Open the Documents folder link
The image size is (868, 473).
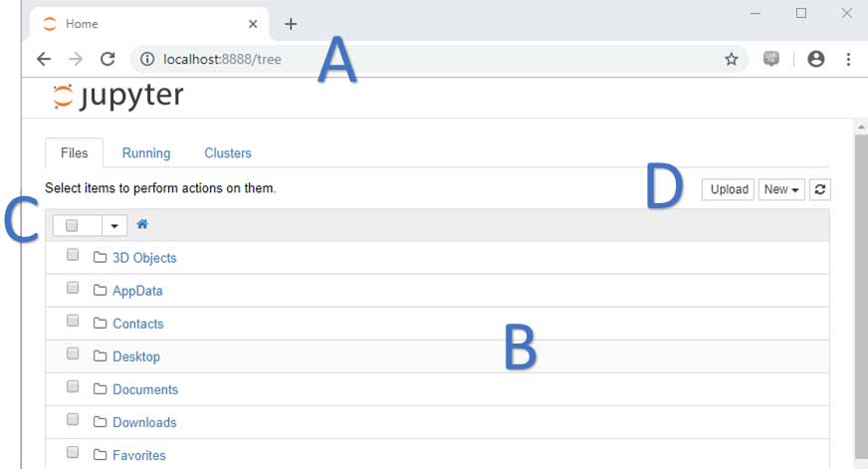coord(145,389)
